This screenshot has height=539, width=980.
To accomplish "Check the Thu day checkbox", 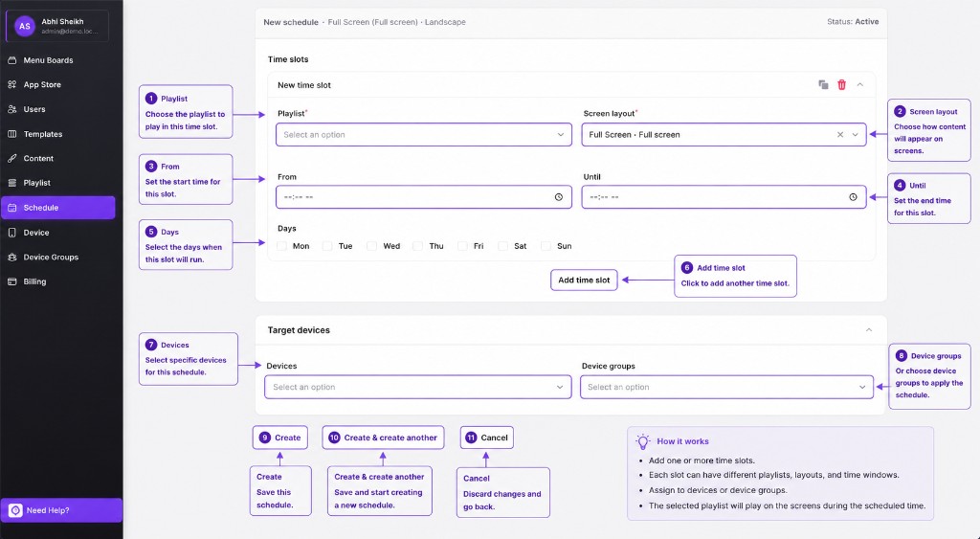I will pyautogui.click(x=417, y=246).
